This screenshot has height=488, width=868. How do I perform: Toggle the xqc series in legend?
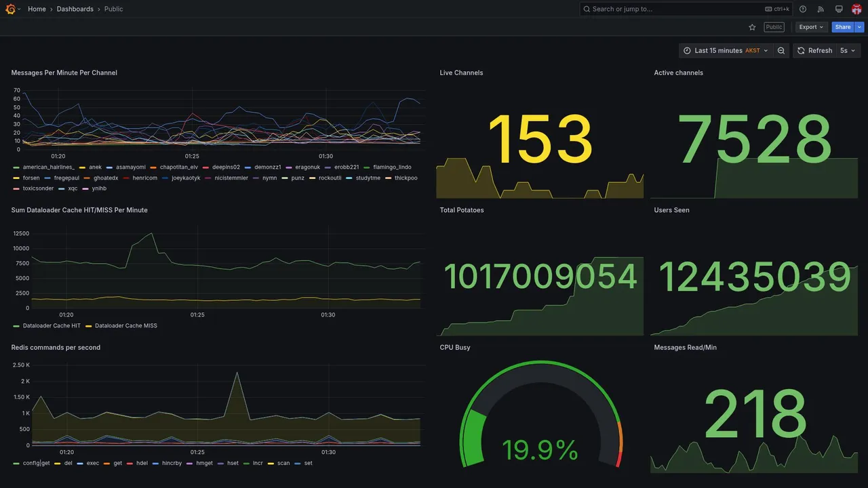[73, 188]
